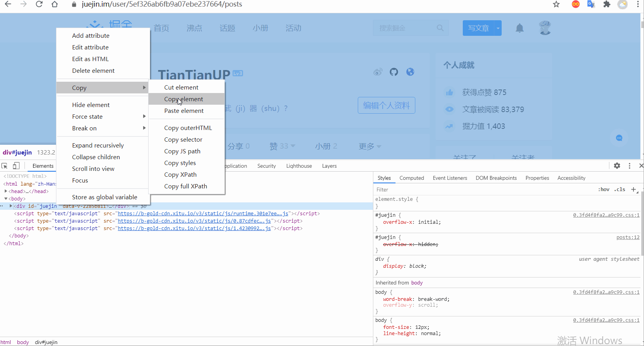Select Copy element in submenu
The height and width of the screenshot is (346, 644).
[186, 99]
